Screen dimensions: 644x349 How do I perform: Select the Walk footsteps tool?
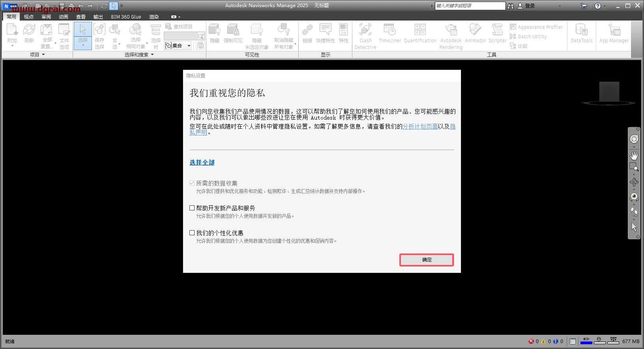(x=634, y=212)
